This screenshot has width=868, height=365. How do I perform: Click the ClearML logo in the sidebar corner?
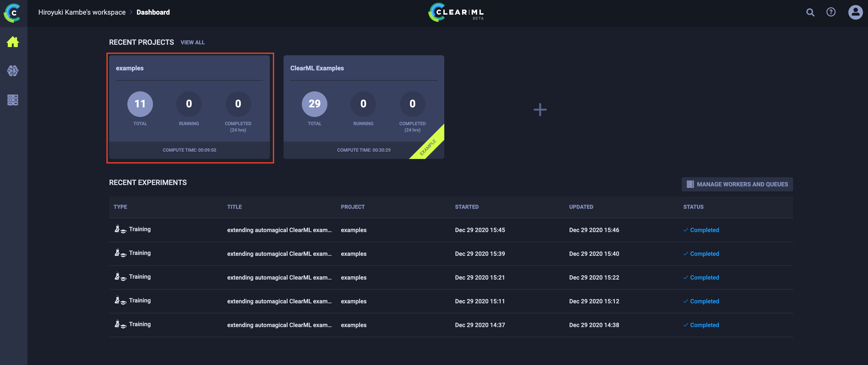pyautogui.click(x=13, y=13)
